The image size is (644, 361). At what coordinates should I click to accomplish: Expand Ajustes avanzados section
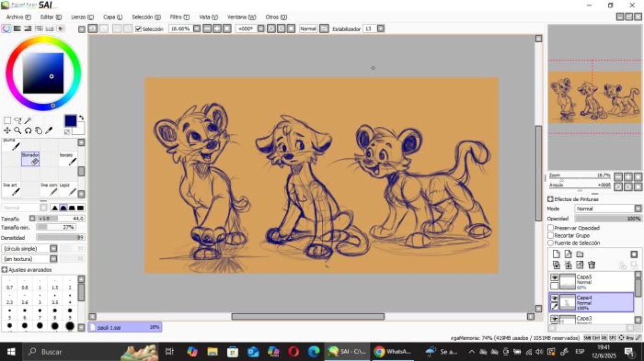pos(5,270)
